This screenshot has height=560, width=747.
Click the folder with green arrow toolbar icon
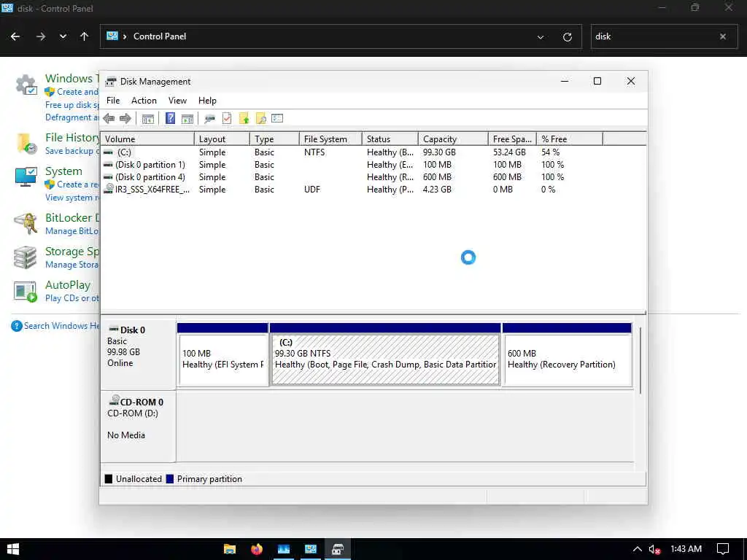(x=244, y=119)
